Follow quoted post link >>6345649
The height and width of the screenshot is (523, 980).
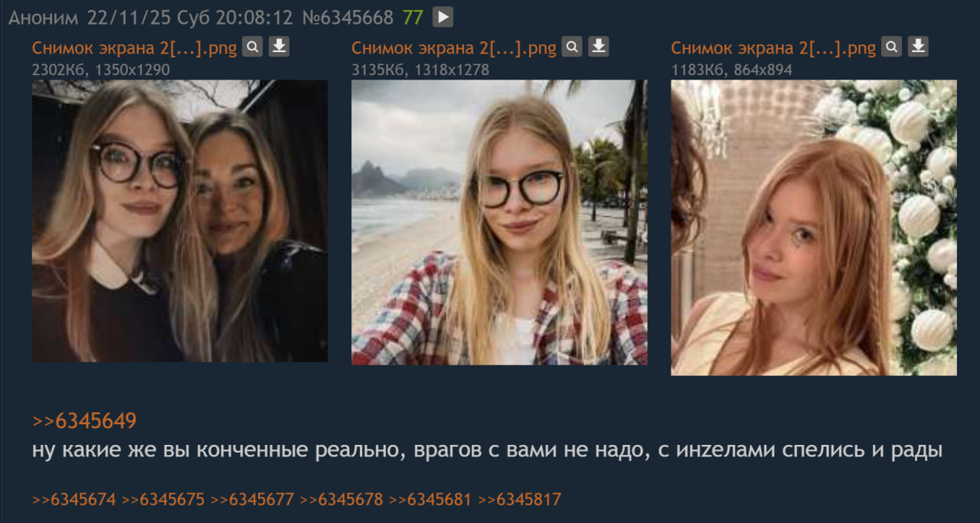pos(84,421)
